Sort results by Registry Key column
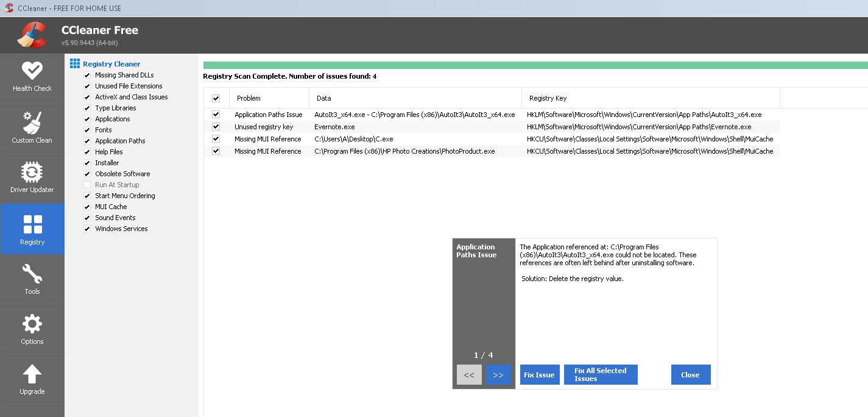The image size is (868, 417). (x=651, y=98)
